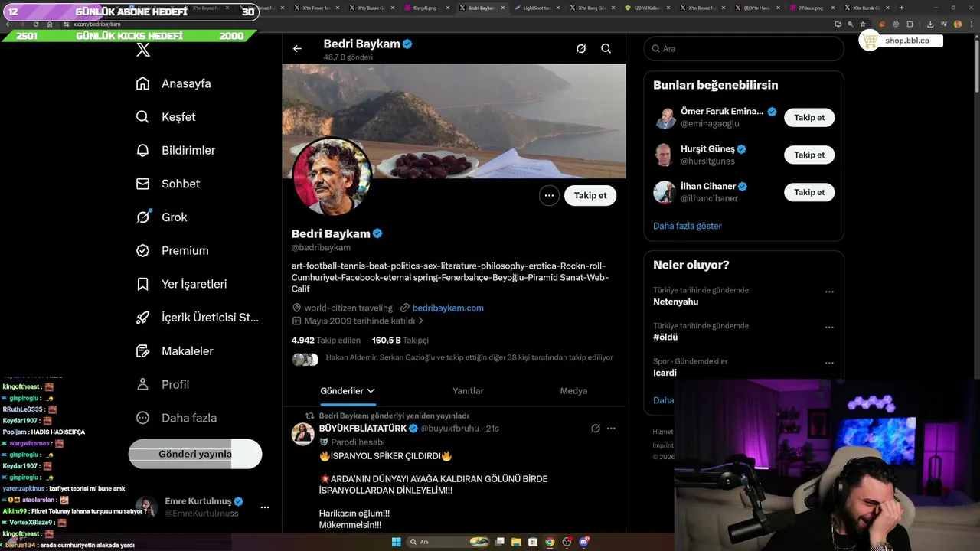Open Profil person icon in sidebar
The height and width of the screenshot is (551, 980).
(142, 384)
